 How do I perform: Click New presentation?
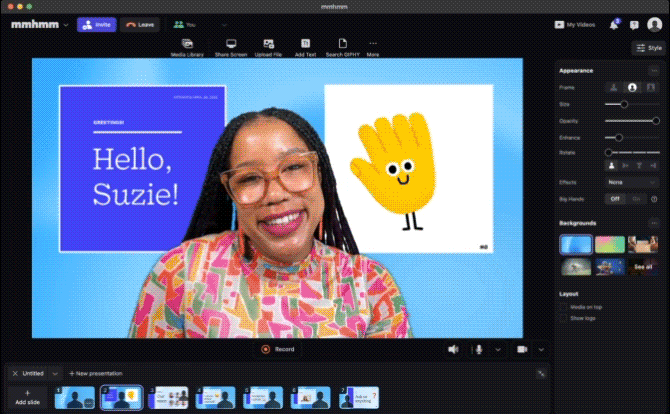[96, 374]
